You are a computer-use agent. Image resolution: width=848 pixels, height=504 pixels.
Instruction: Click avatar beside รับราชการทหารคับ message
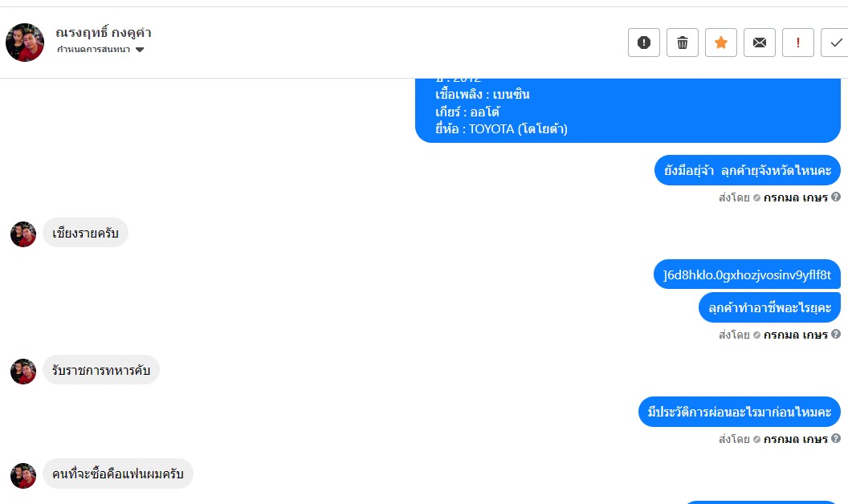click(x=23, y=371)
